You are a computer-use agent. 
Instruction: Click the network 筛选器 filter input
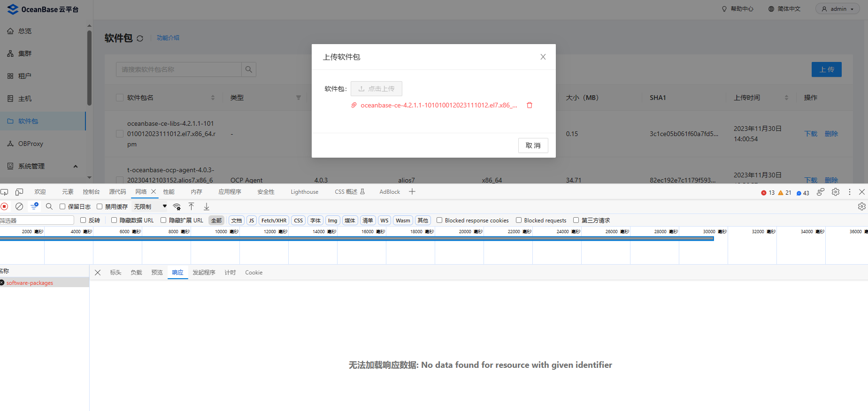(37, 220)
